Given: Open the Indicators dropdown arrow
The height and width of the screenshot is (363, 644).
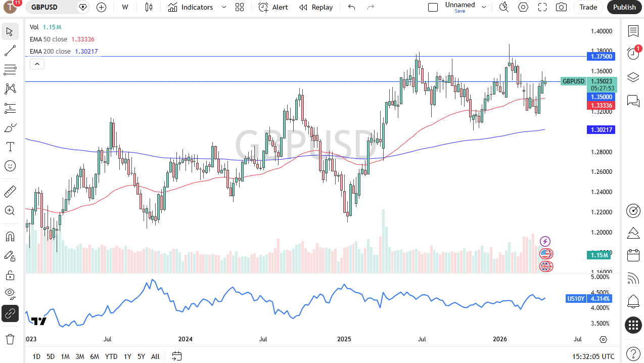Looking at the screenshot, I should tap(223, 7).
